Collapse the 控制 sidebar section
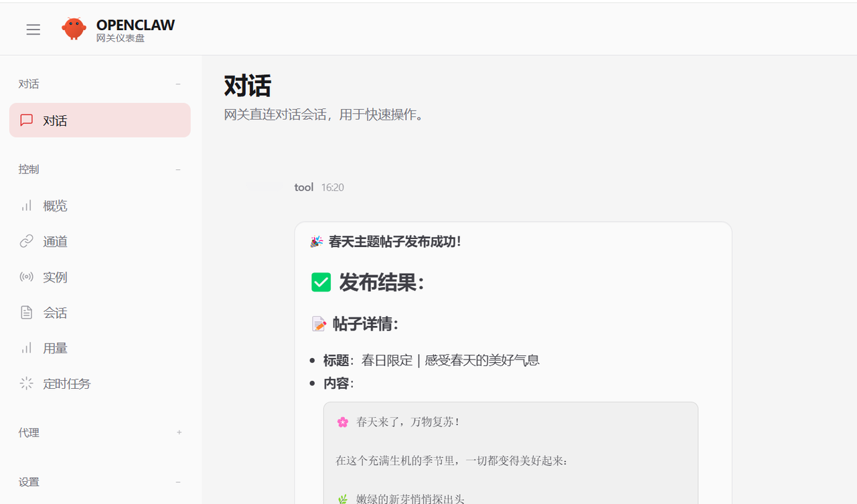This screenshot has height=504, width=857. [x=178, y=169]
